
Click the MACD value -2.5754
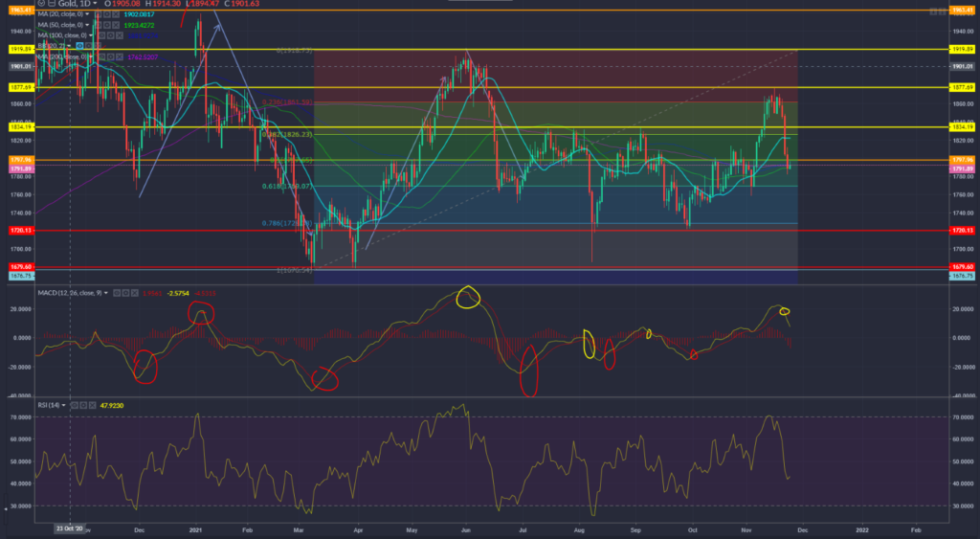tap(178, 293)
